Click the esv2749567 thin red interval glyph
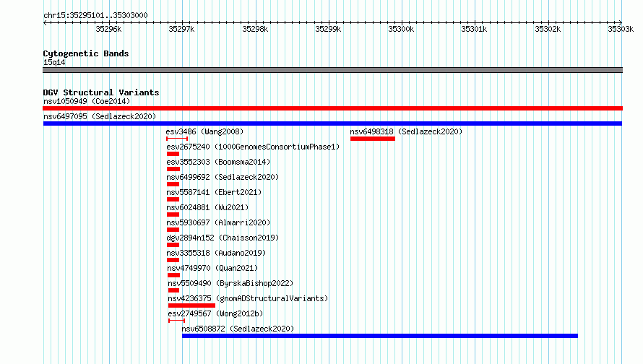Image resolution: width=643 pixels, height=364 pixels. pos(177,321)
